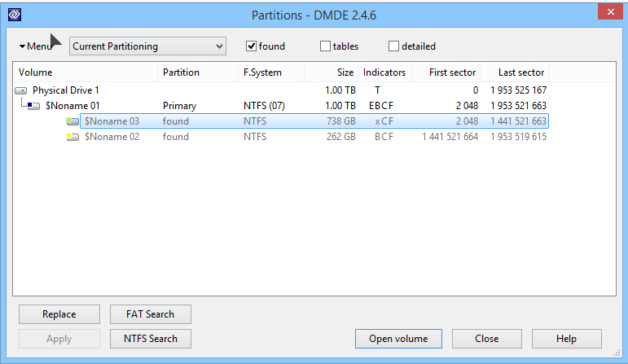The width and height of the screenshot is (628, 364).
Task: Click the 738 GB size cell
Action: pos(340,121)
